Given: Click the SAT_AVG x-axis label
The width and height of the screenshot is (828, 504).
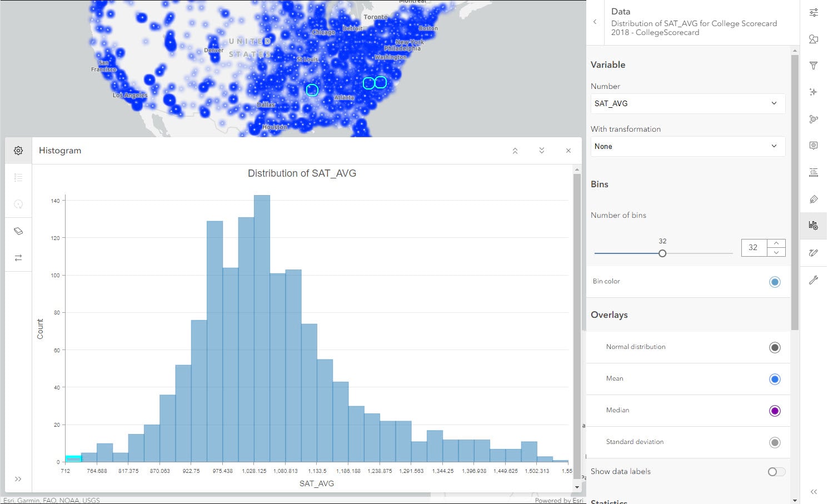Looking at the screenshot, I should coord(317,483).
